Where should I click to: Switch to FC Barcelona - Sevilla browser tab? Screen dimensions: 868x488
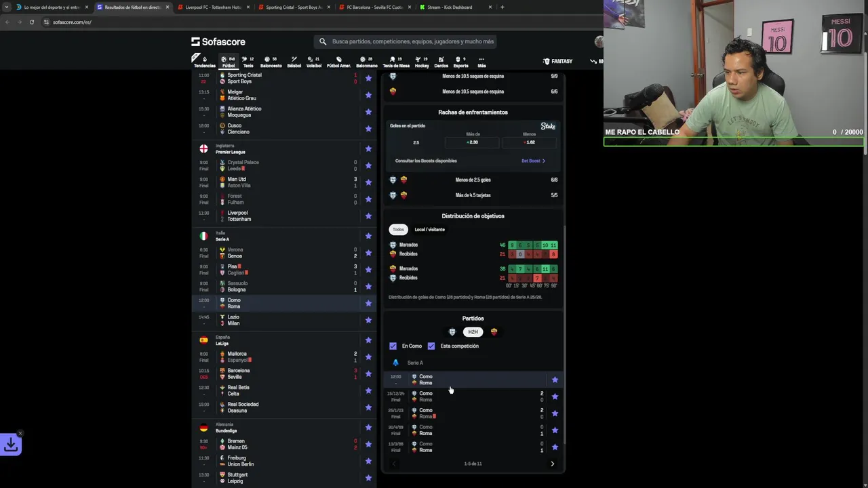(374, 7)
